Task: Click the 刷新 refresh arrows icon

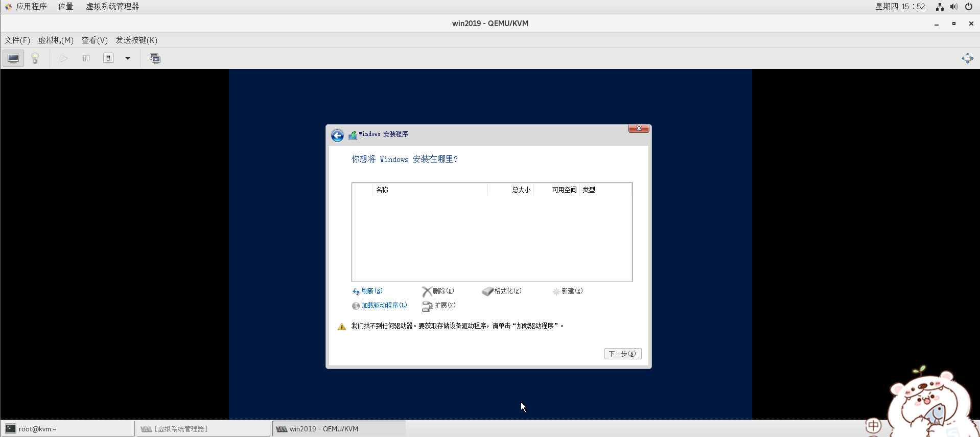Action: pos(356,291)
